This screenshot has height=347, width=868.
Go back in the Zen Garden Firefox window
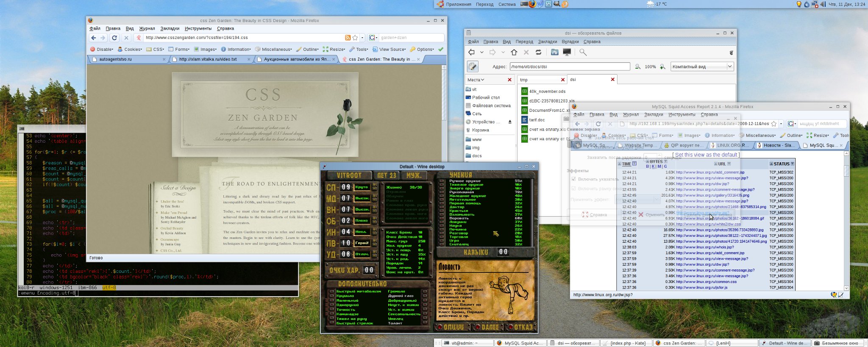tap(94, 38)
